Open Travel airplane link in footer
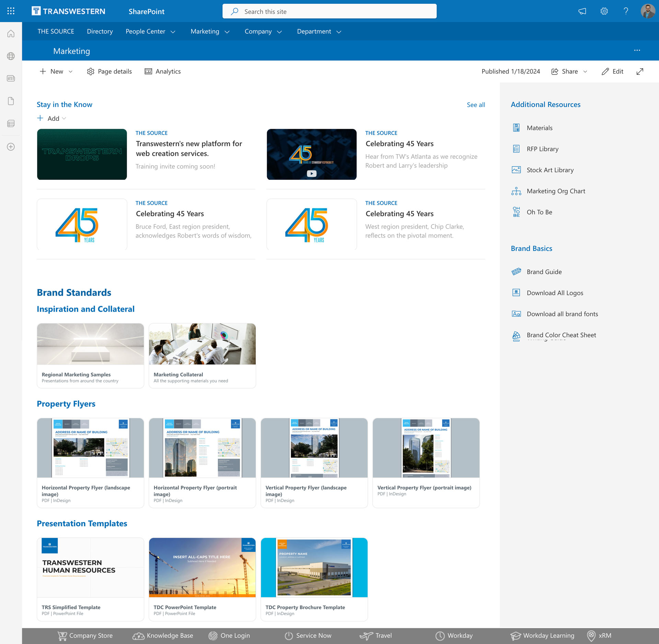Image resolution: width=659 pixels, height=644 pixels. click(x=375, y=636)
